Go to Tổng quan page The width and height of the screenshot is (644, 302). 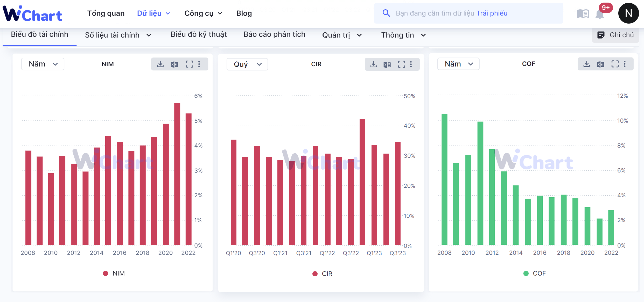tap(106, 13)
